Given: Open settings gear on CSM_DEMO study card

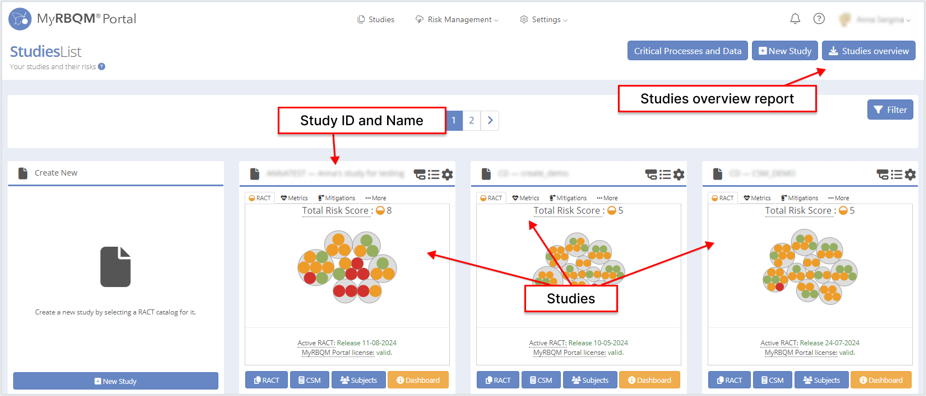Looking at the screenshot, I should pyautogui.click(x=911, y=174).
